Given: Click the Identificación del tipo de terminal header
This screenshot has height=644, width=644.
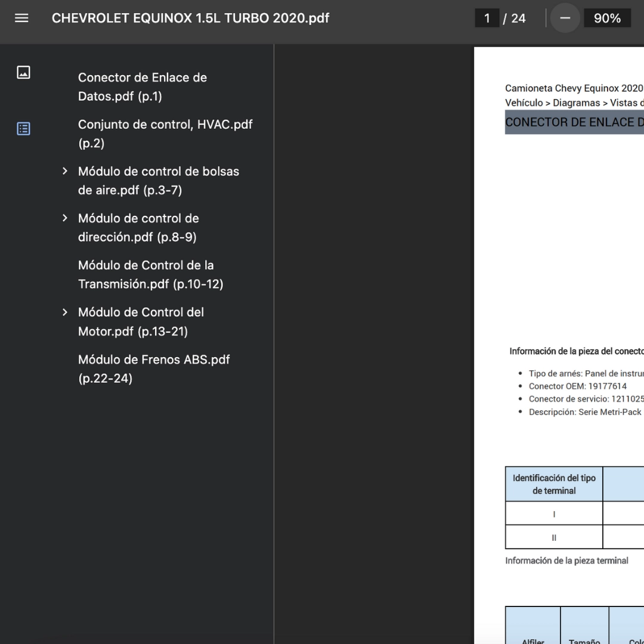Looking at the screenshot, I should (554, 484).
